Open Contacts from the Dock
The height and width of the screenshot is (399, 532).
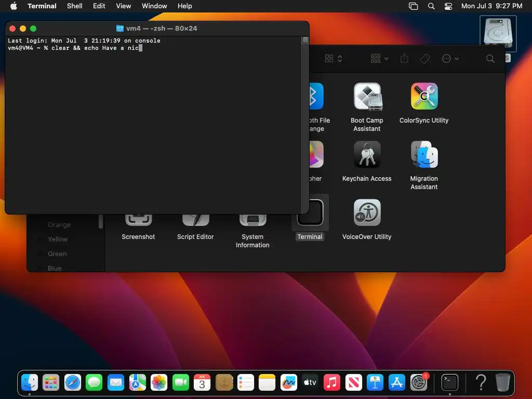click(224, 382)
